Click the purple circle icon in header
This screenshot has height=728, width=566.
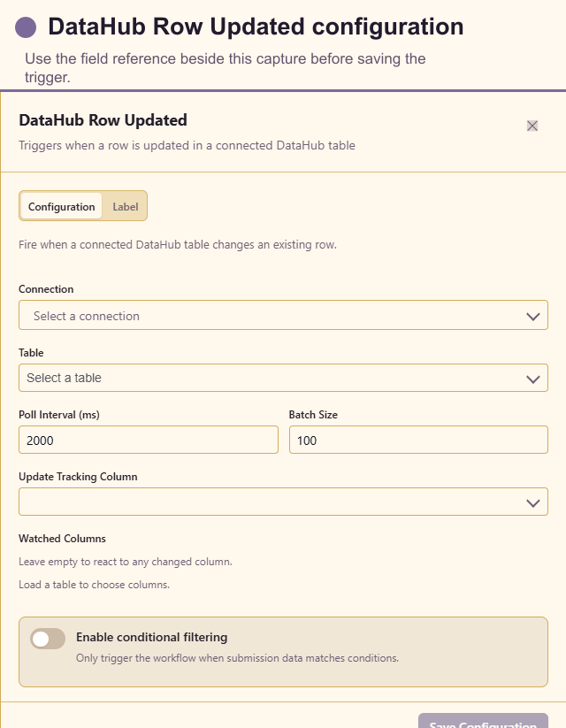click(x=26, y=27)
